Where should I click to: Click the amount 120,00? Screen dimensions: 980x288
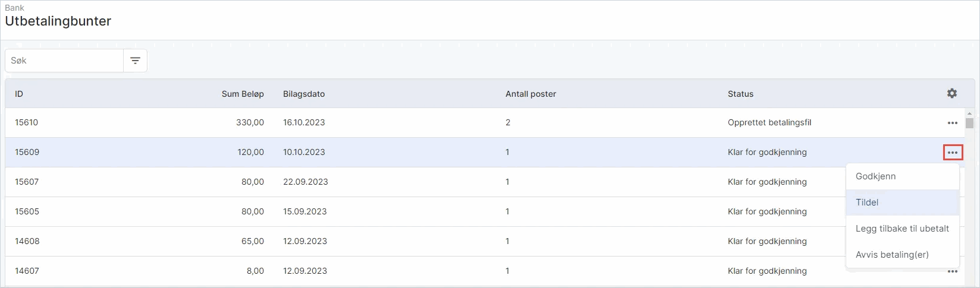[x=250, y=152]
